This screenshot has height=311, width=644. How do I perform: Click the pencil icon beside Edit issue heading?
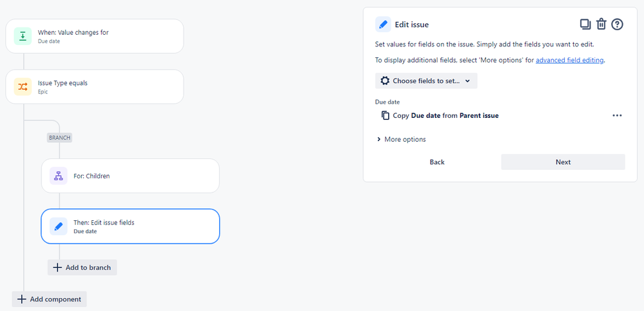[383, 24]
